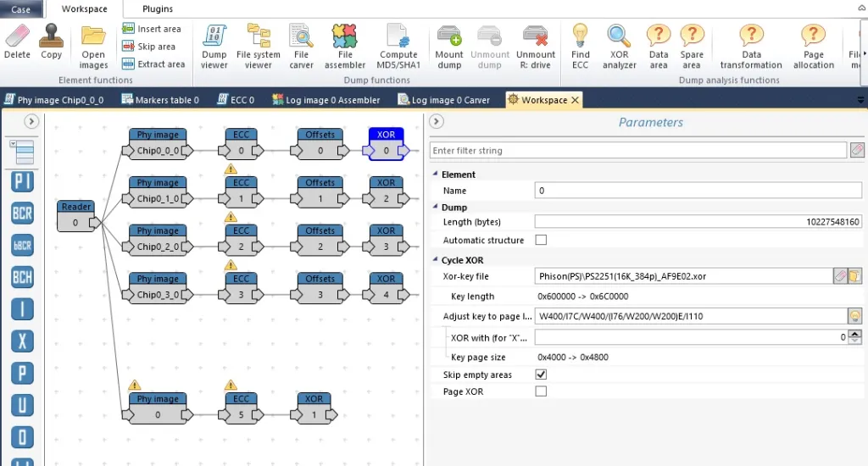
Task: Select the bBCR sidebar element
Action: 23,245
